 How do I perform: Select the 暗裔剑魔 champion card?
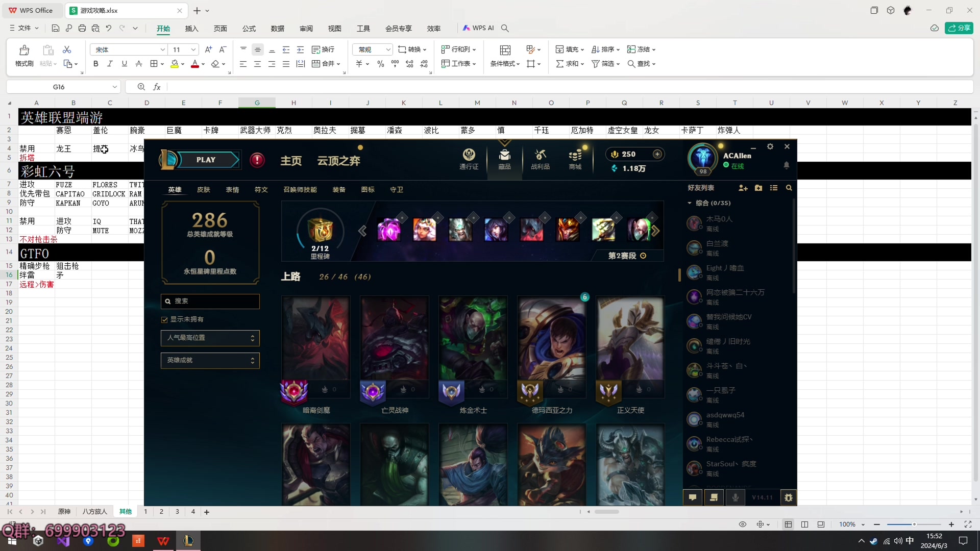[316, 355]
